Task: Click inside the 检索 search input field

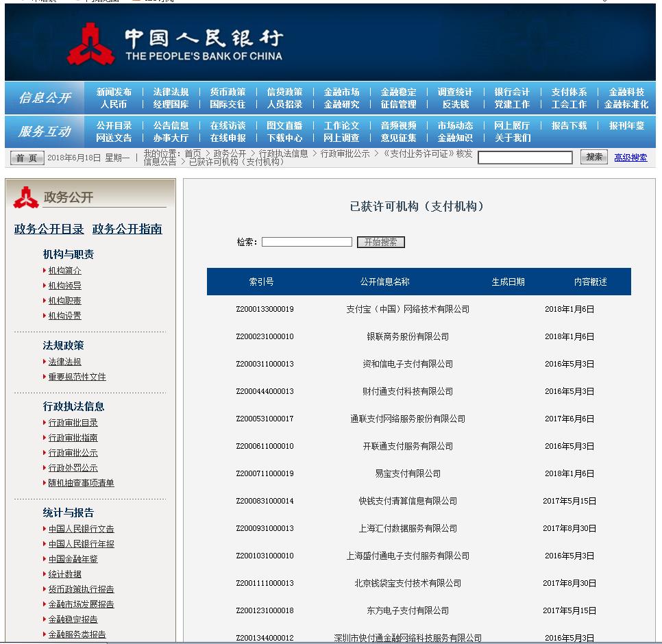Action: [x=306, y=241]
